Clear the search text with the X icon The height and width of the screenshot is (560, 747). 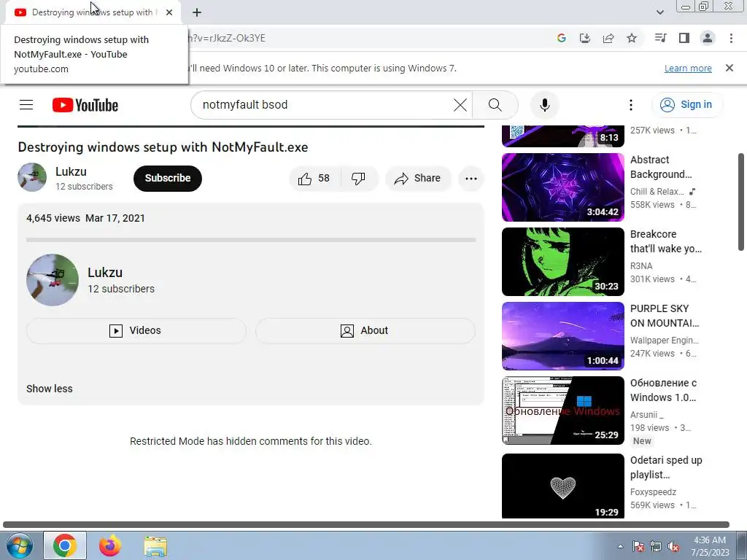[x=460, y=105]
